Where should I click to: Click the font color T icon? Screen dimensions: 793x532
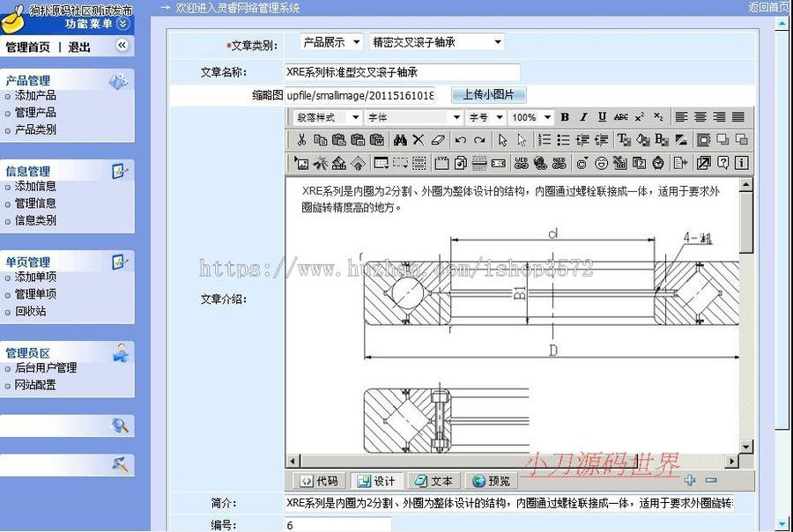click(624, 139)
